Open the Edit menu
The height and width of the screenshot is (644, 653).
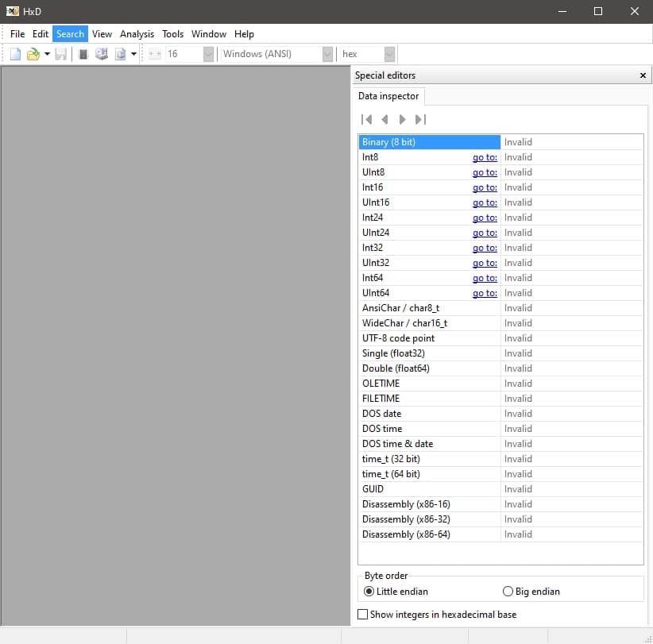(x=41, y=34)
